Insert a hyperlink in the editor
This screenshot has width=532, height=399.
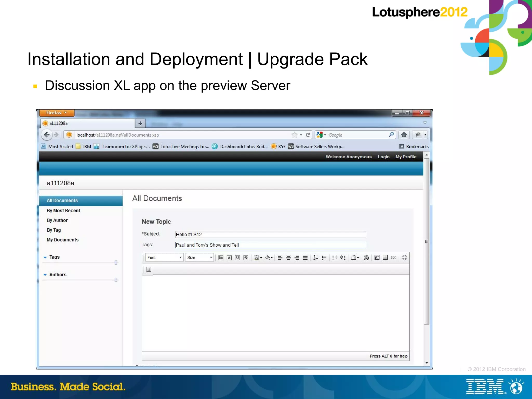[x=394, y=258]
